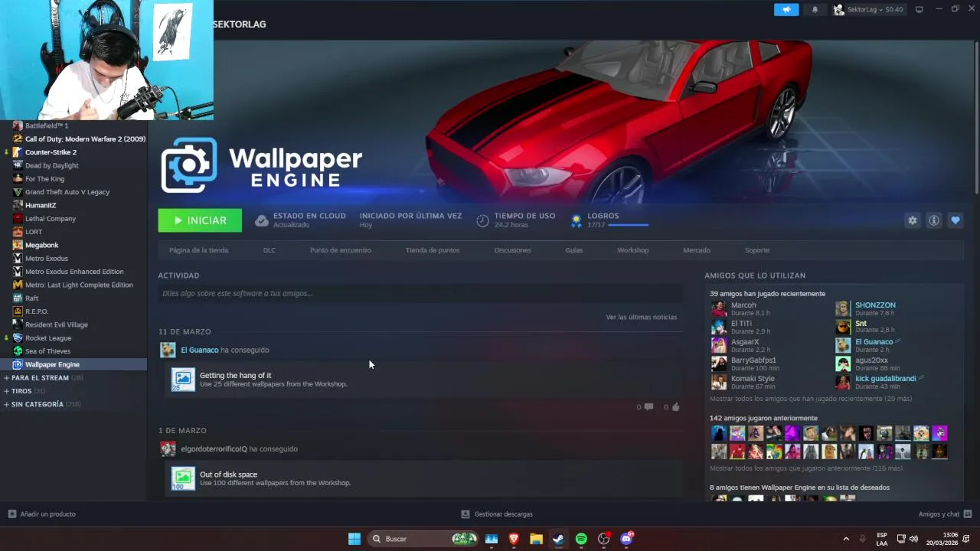Image resolution: width=980 pixels, height=551 pixels.
Task: Click Ver las últimas noticias link
Action: [x=641, y=317]
